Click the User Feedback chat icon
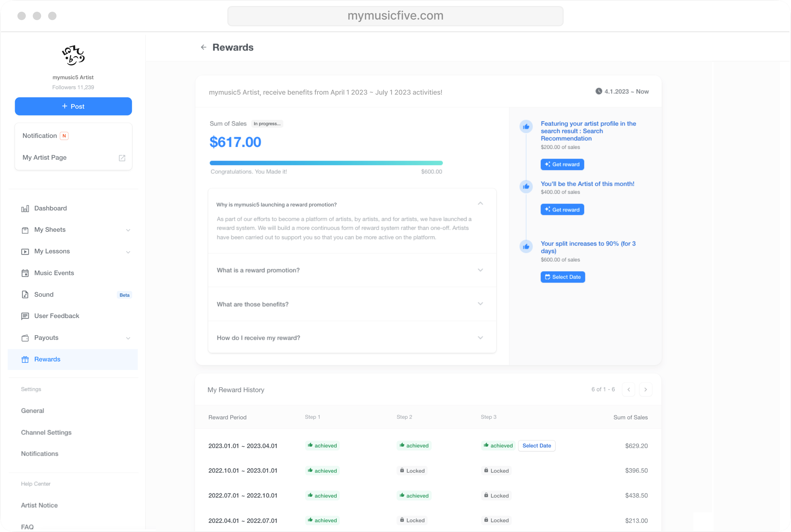Screen dimensions: 791x532 (x=25, y=316)
